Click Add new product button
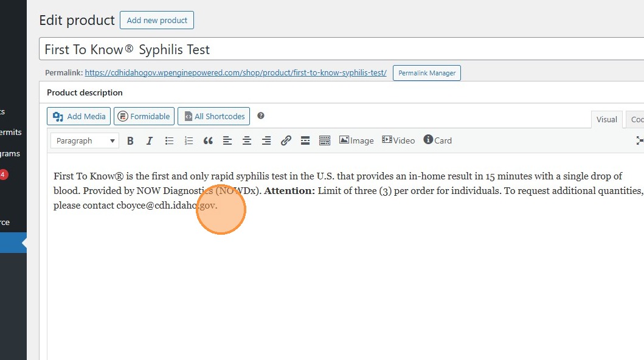The width and height of the screenshot is (644, 360). (x=157, y=20)
